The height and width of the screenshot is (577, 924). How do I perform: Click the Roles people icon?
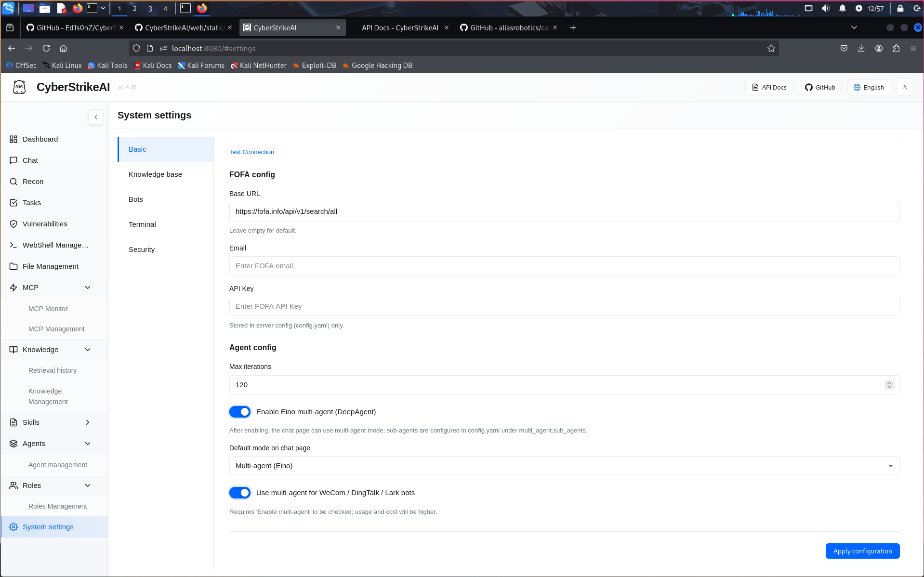13,485
